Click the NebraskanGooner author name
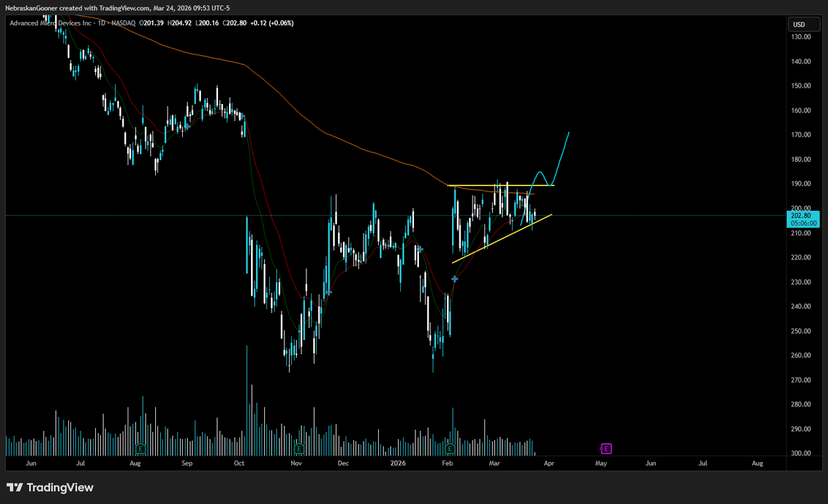 (32, 8)
